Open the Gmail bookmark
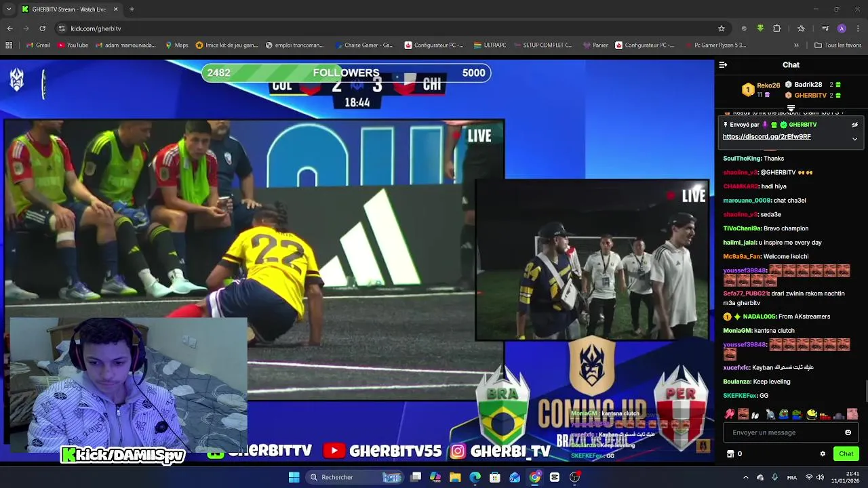The width and height of the screenshot is (868, 488). pos(38,45)
